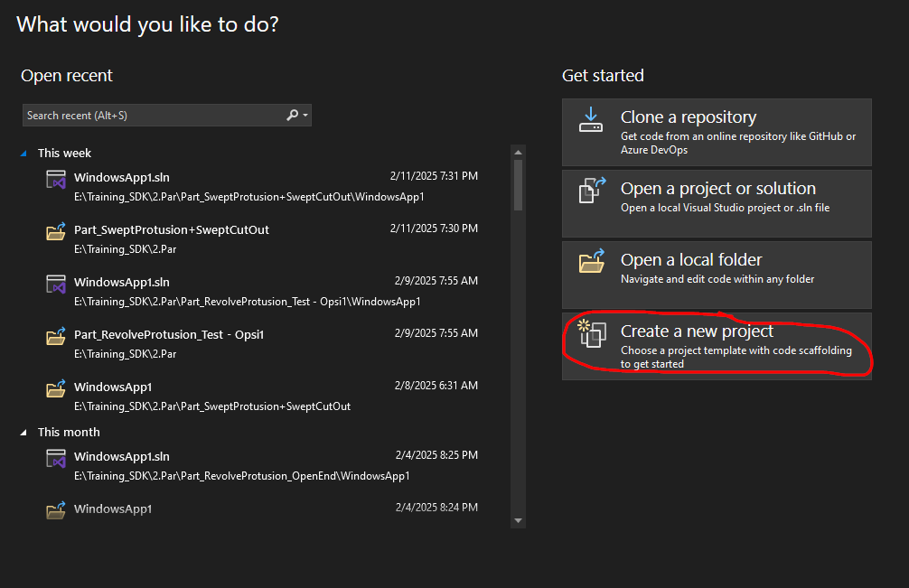The image size is (909, 588).
Task: Click solution icon of WindowsApp1.sln dated 2/11/2025
Action: (x=56, y=179)
